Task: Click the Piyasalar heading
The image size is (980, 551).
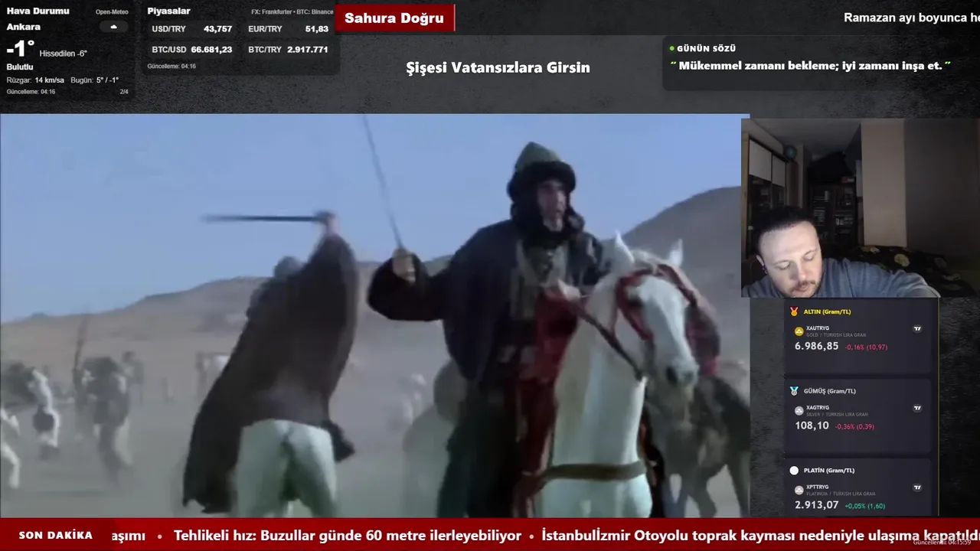Action: [x=168, y=11]
